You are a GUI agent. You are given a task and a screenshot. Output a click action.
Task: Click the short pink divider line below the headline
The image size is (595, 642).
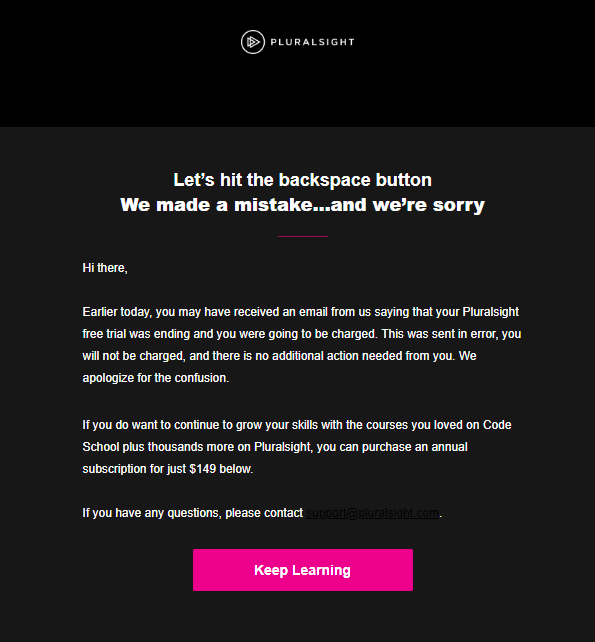click(x=303, y=236)
